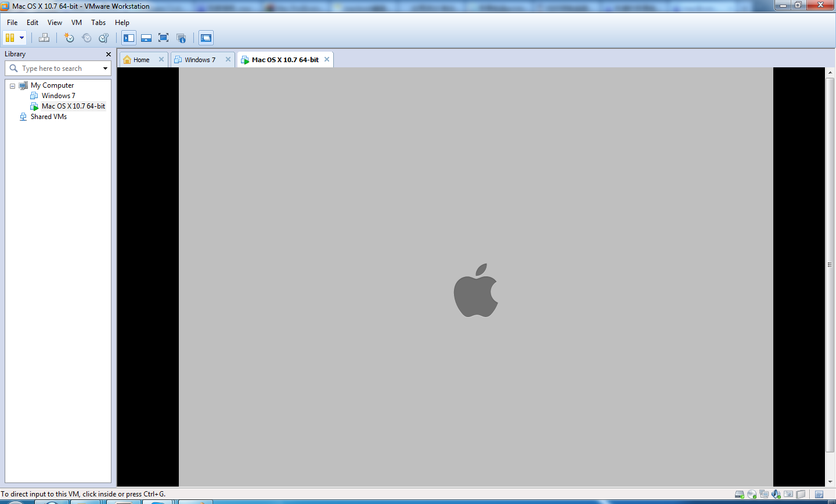Open the View menu

tap(55, 23)
